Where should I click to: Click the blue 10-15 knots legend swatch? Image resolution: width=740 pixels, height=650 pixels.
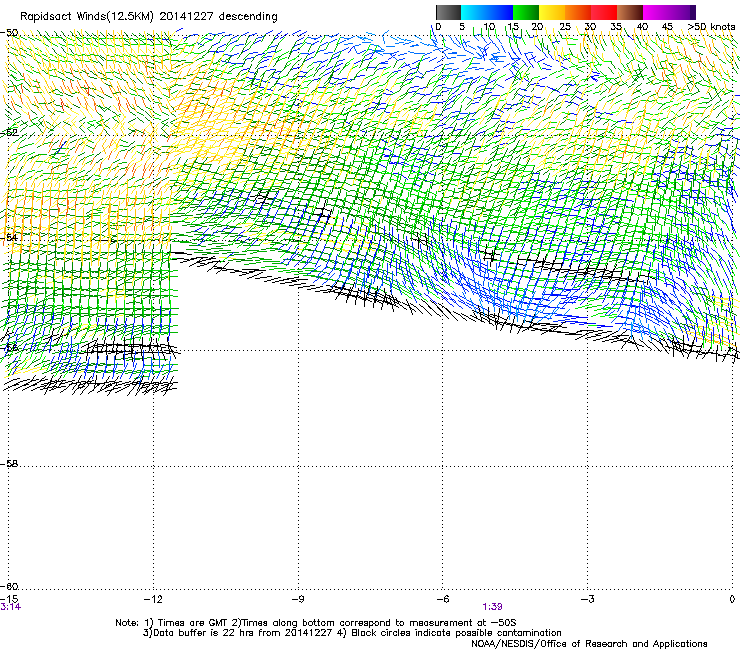pos(500,12)
